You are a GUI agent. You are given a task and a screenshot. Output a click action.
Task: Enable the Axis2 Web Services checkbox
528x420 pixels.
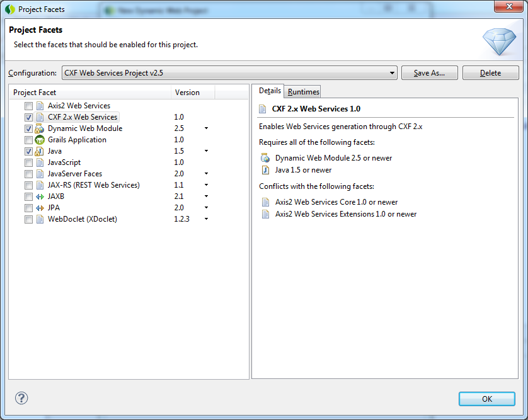tap(28, 106)
